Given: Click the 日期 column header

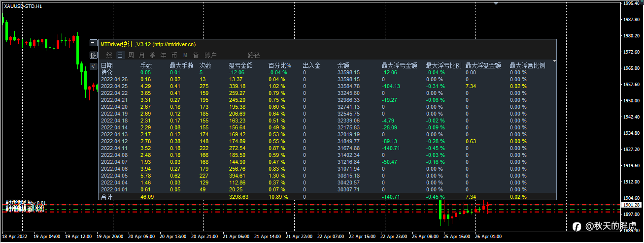Looking at the screenshot, I should coord(107,65).
